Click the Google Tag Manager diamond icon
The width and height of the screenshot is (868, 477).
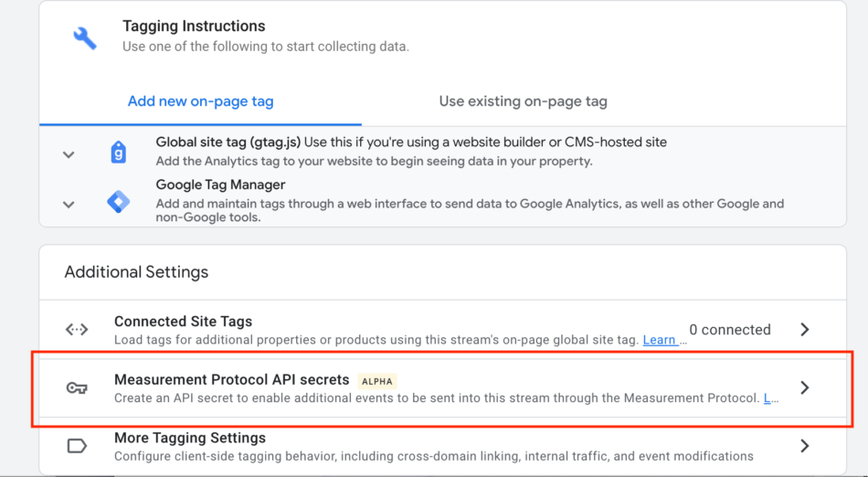pos(119,202)
